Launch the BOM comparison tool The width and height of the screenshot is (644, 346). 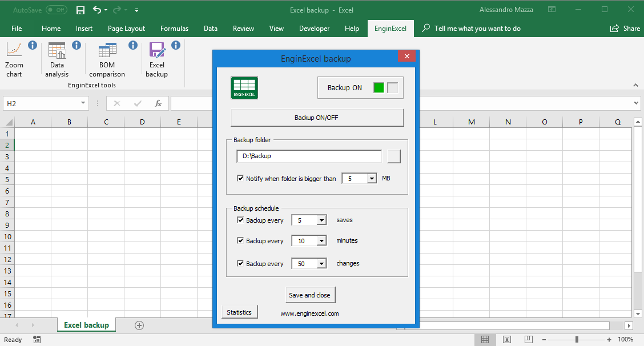tap(107, 59)
